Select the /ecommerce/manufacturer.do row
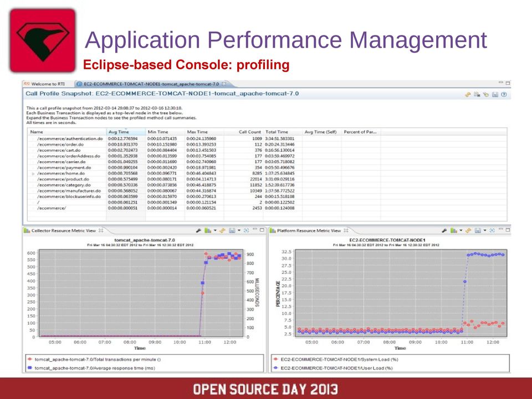This screenshot has height=399, width=532. (x=267, y=191)
